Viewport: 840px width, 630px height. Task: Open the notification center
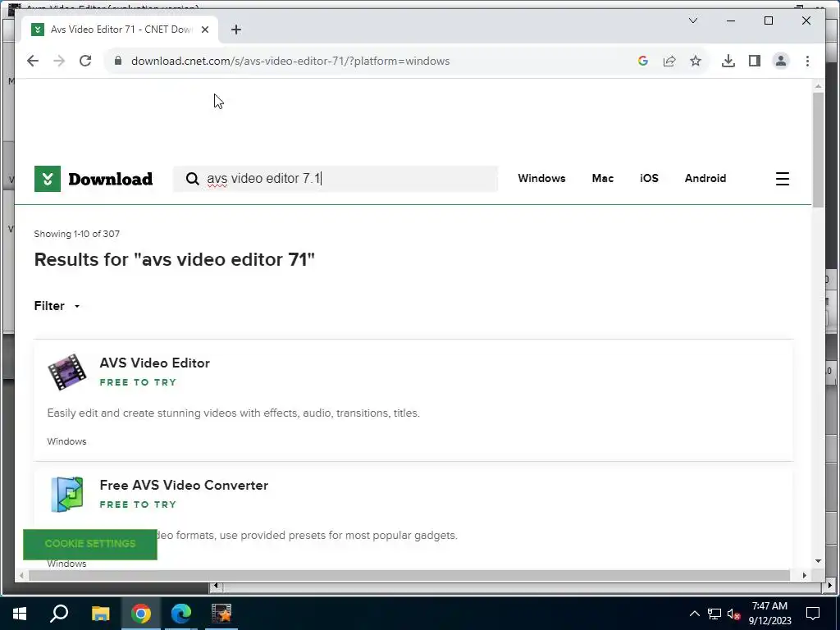[x=813, y=614]
